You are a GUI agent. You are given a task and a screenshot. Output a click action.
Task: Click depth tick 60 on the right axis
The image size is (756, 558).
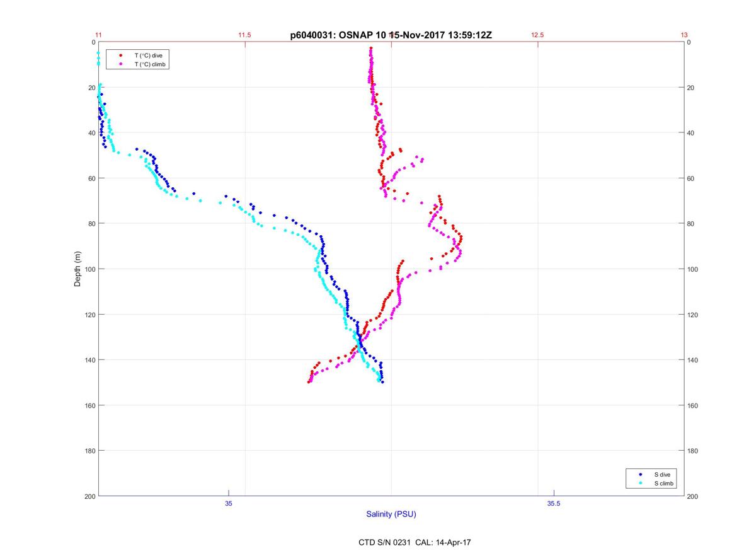point(691,178)
